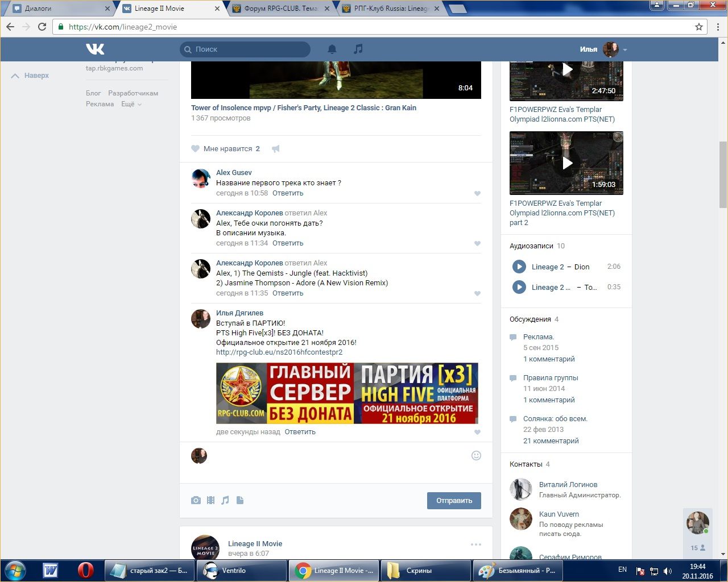This screenshot has width=728, height=582.
Task: Open the Скрины folder taskbar button
Action: pos(425,570)
